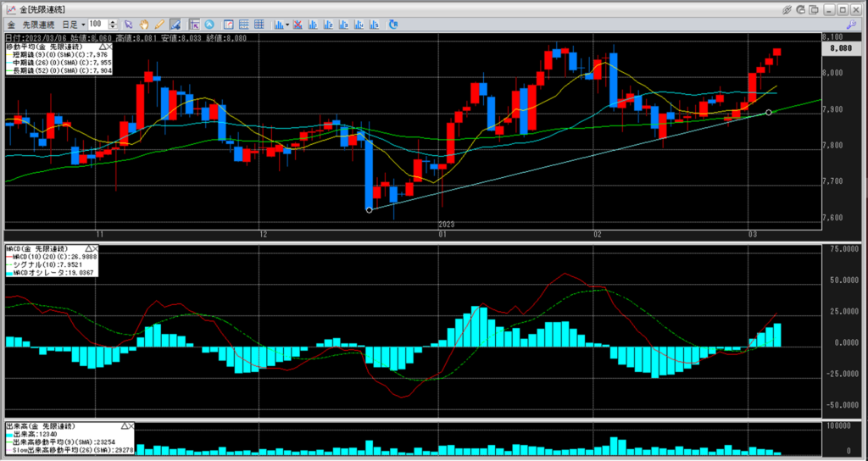Image resolution: width=868 pixels, height=461 pixels.
Task: Select the 先限連続 contract menu
Action: click(39, 24)
